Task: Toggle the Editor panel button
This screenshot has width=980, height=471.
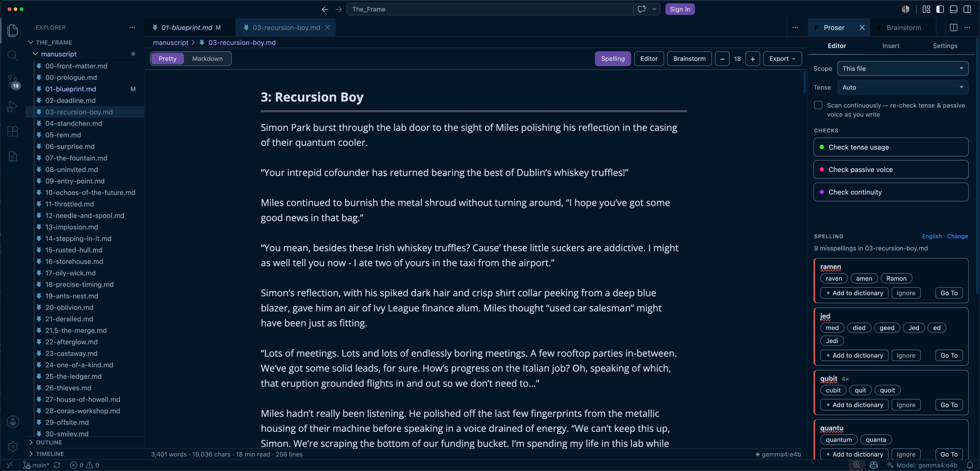Action: pyautogui.click(x=649, y=59)
